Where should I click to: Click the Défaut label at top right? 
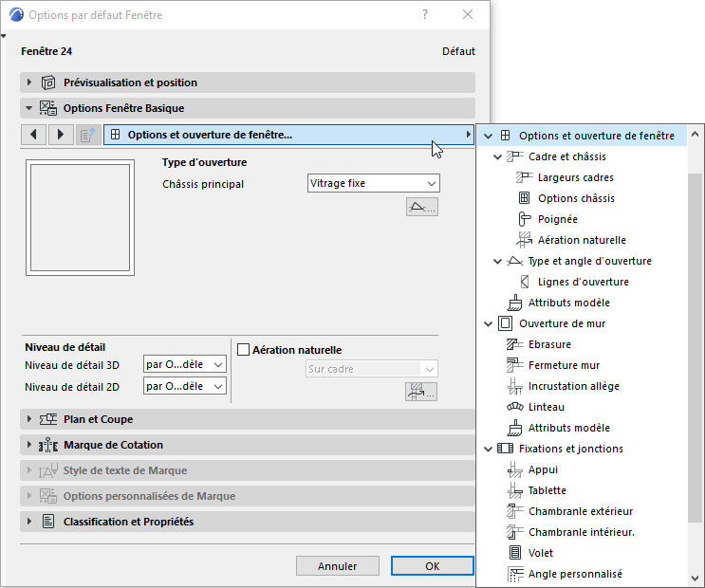(x=458, y=51)
